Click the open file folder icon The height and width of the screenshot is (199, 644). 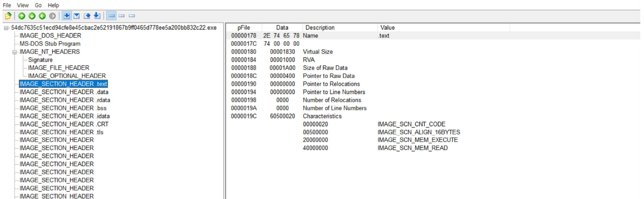tap(7, 16)
